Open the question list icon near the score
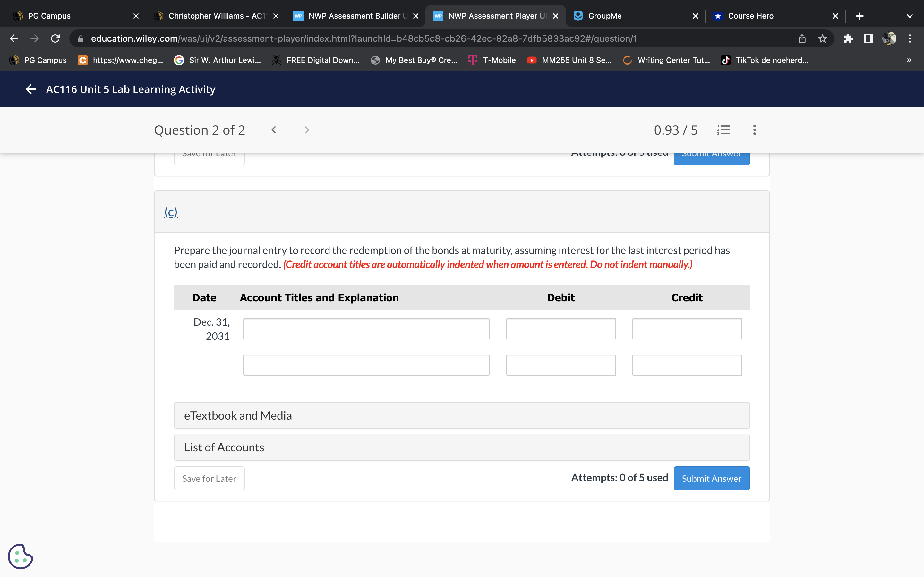 [723, 130]
